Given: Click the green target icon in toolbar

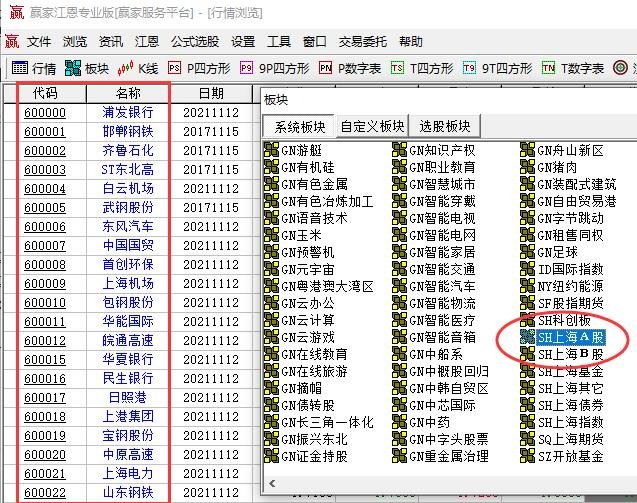Looking at the screenshot, I should [620, 67].
